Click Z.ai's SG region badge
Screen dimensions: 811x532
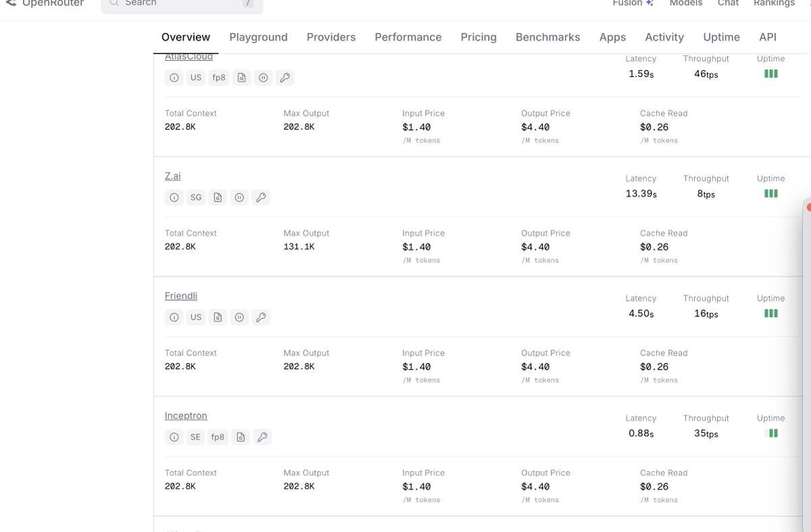[x=196, y=197]
